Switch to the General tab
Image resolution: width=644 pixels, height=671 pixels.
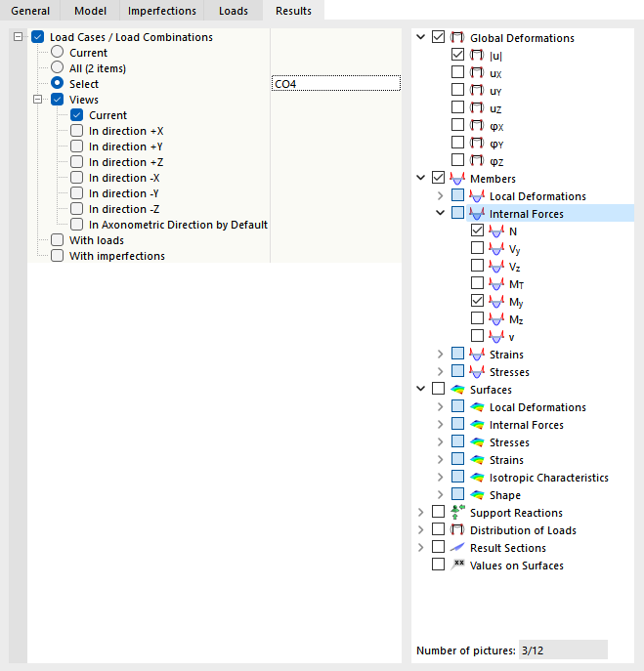(x=30, y=11)
